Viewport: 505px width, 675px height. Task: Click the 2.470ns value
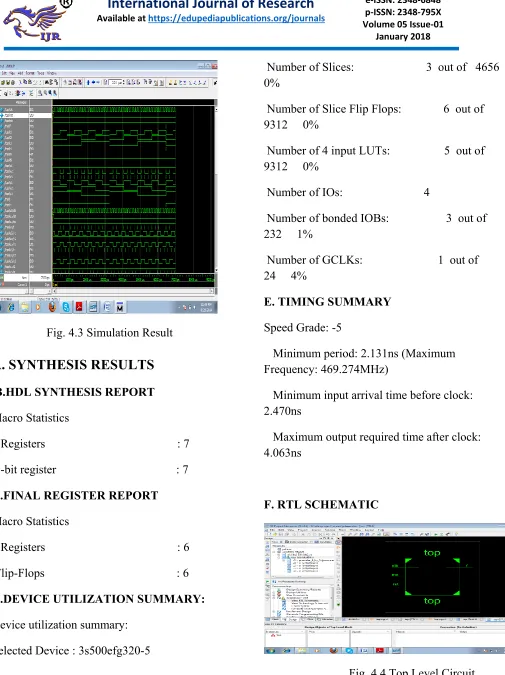pyautogui.click(x=282, y=411)
